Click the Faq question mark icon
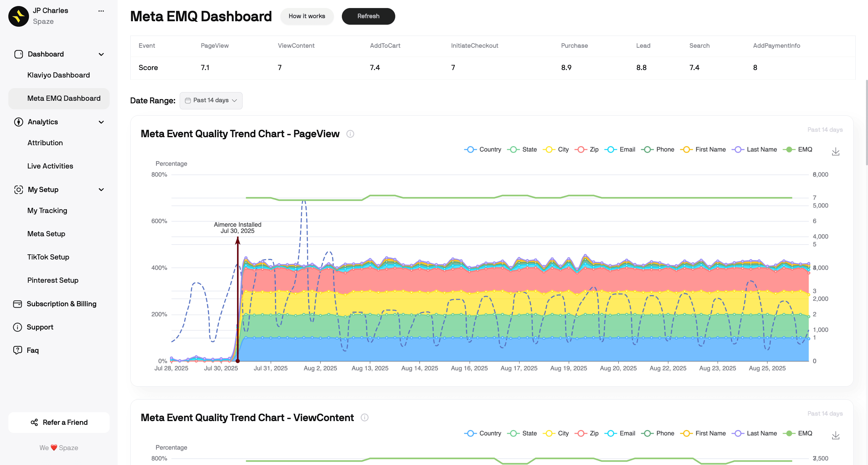 18,350
